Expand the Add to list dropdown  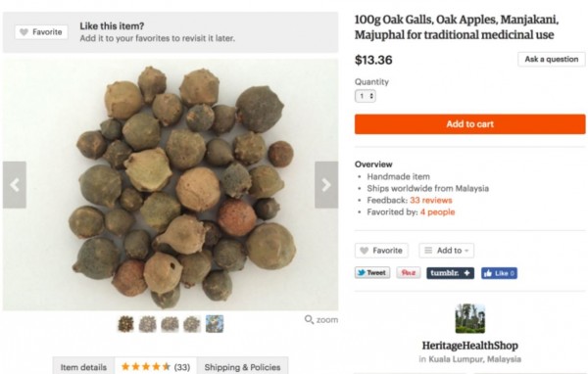tap(446, 251)
